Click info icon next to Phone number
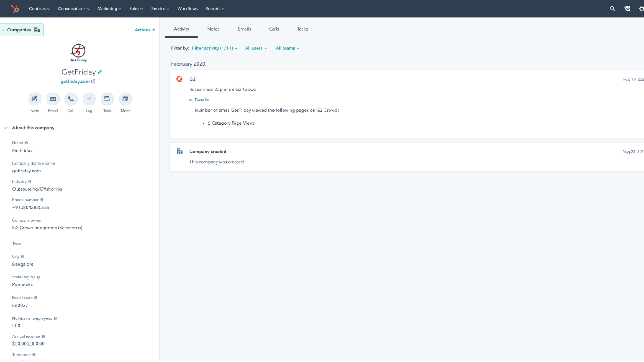This screenshot has height=362, width=644. tap(42, 200)
